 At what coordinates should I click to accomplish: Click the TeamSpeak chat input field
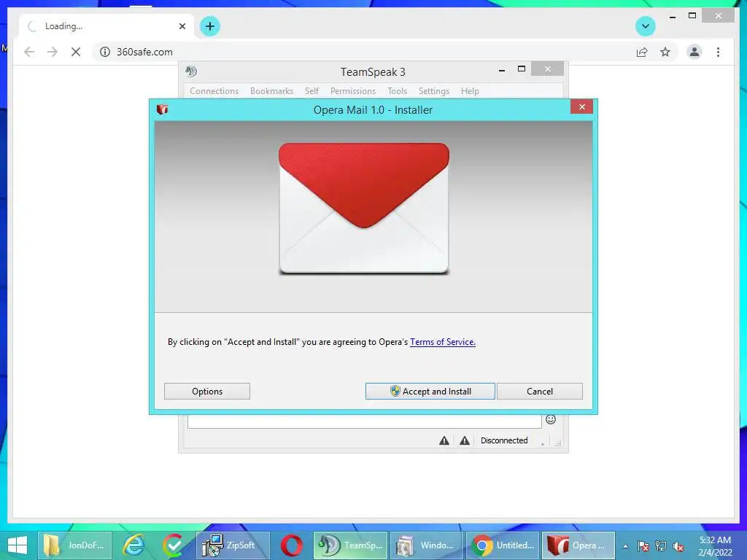click(x=365, y=421)
